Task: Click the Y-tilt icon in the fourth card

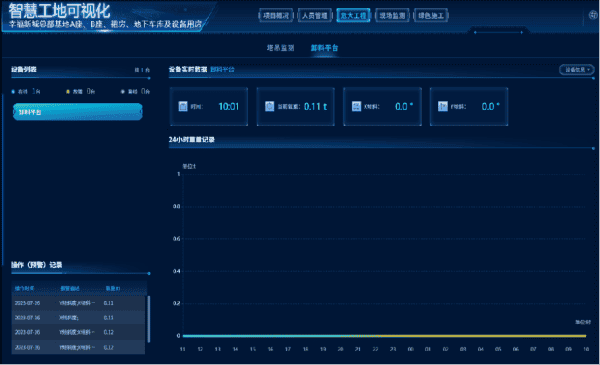Action: pyautogui.click(x=443, y=106)
